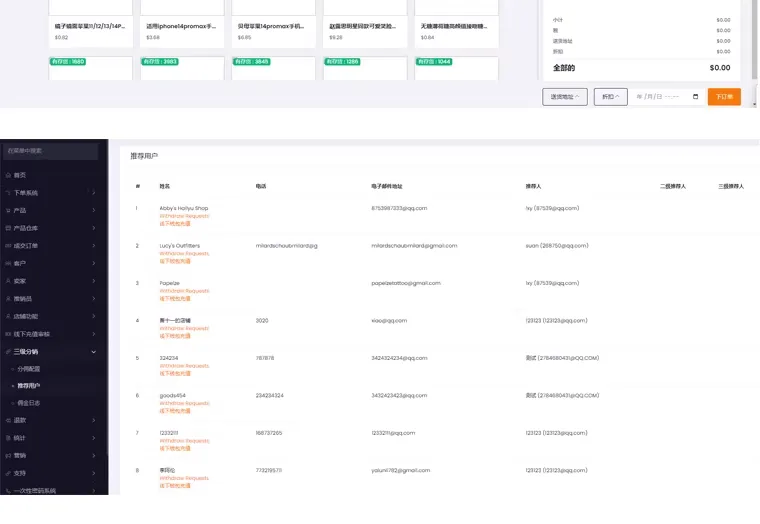This screenshot has width=760, height=524.
Task: Click the 首页 home icon in sidebar
Action: click(7, 175)
